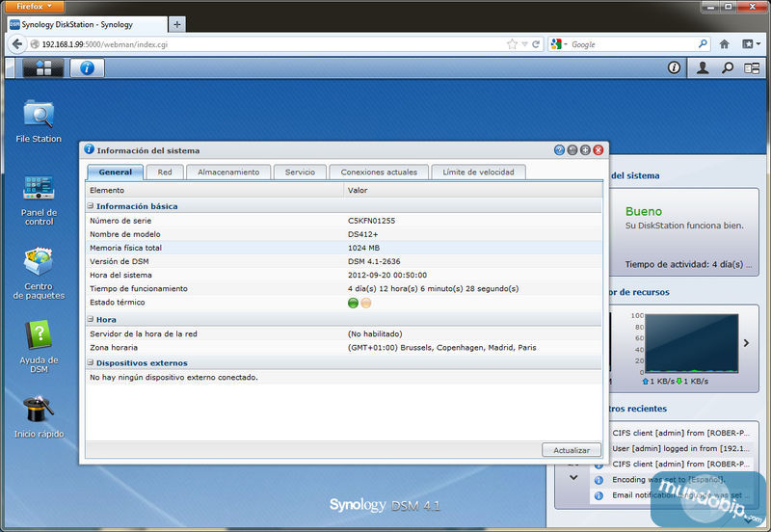Open the Servicio tab
The width and height of the screenshot is (771, 532).
point(300,173)
